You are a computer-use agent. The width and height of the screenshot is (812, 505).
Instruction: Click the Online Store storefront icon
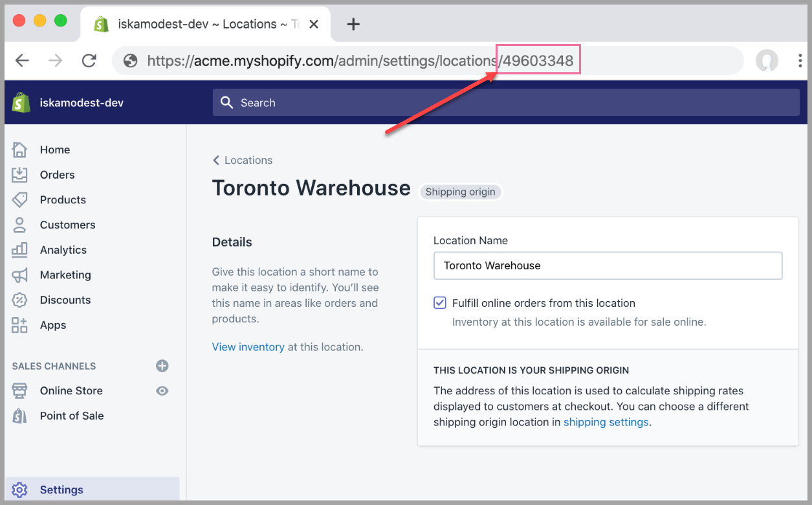click(x=20, y=390)
